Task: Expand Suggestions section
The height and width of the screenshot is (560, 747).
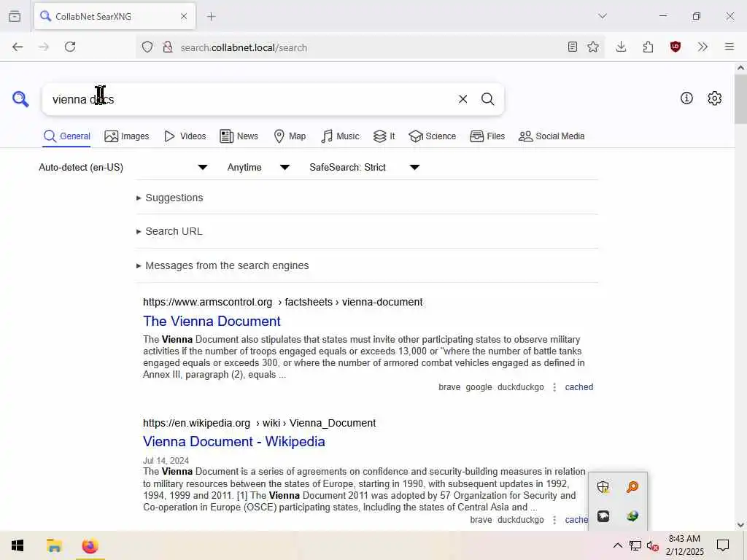Action: click(x=169, y=198)
